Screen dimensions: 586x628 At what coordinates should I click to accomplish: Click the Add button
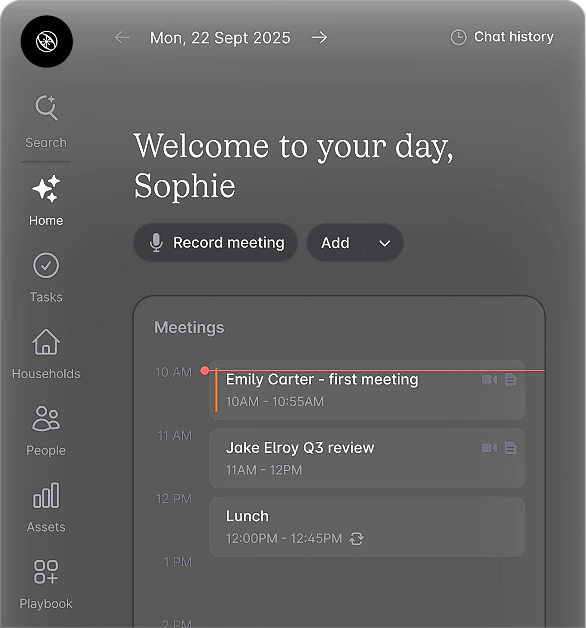pos(336,243)
